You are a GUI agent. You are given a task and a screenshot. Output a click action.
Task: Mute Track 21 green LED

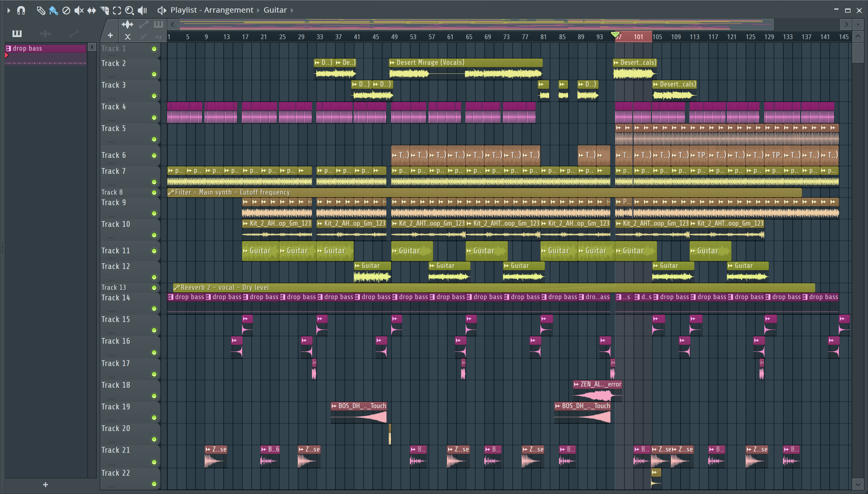click(154, 462)
